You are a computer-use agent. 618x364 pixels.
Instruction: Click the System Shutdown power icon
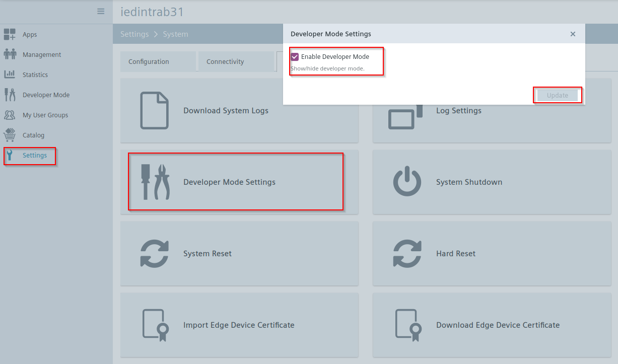pos(407,182)
